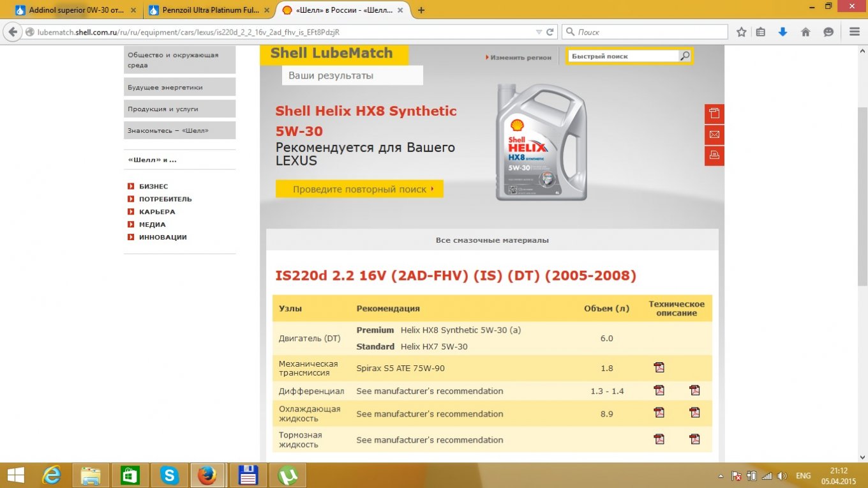Open the БИЗНЕС link
The height and width of the screenshot is (488, 868).
153,187
